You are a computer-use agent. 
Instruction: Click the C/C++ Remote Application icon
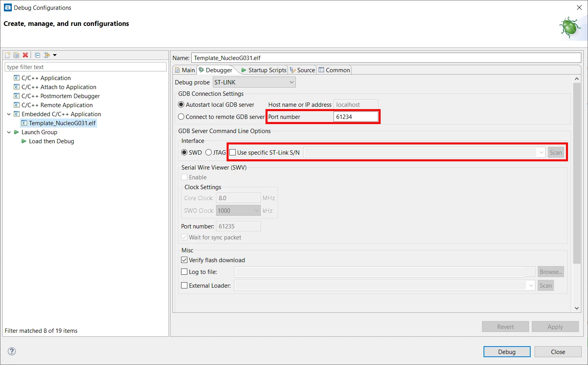[16, 105]
